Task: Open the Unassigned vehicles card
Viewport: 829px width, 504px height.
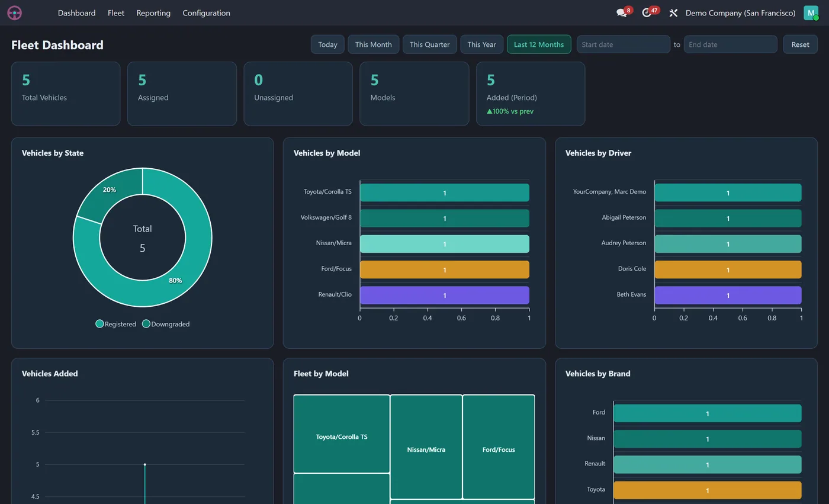Action: point(298,94)
